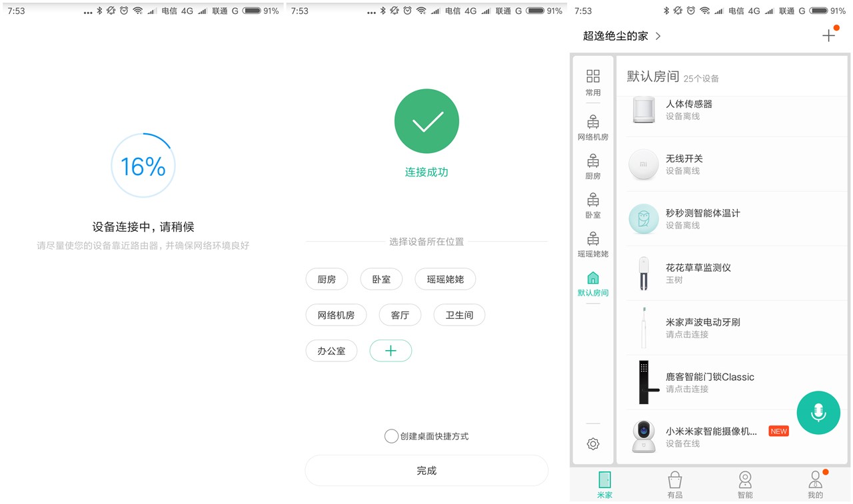The width and height of the screenshot is (853, 504).
Task: Tap the add device plus icon
Action: (828, 36)
